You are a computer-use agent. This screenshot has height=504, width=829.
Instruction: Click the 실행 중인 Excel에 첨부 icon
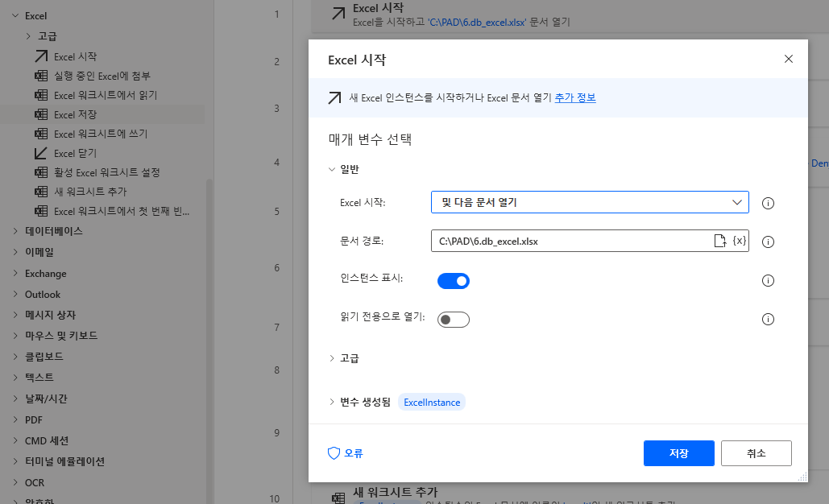41,76
